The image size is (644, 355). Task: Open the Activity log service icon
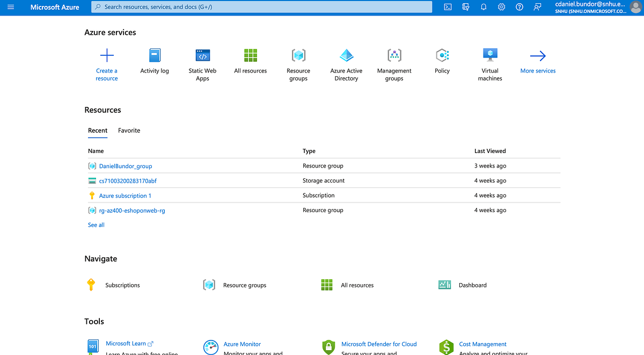tap(155, 55)
